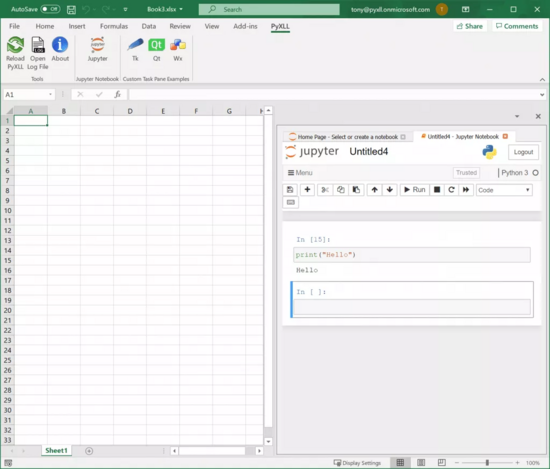
Task: Switch to the Data ribbon tab
Action: [149, 26]
